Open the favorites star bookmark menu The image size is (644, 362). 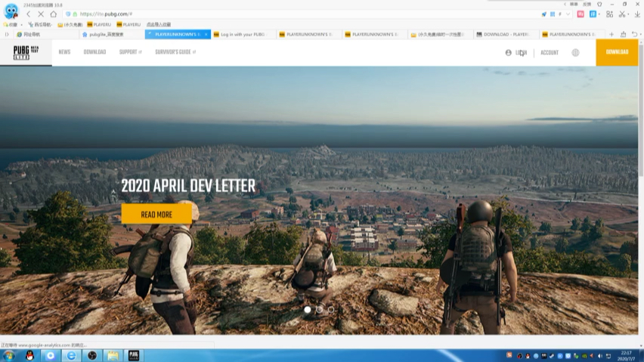(11, 25)
